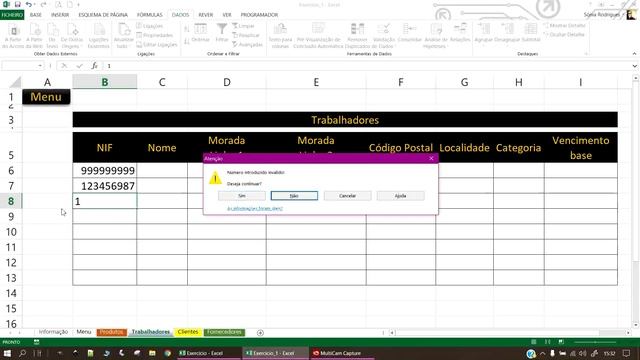This screenshot has height=360, width=640.
Task: Click Limpar filter option
Action: point(243,26)
